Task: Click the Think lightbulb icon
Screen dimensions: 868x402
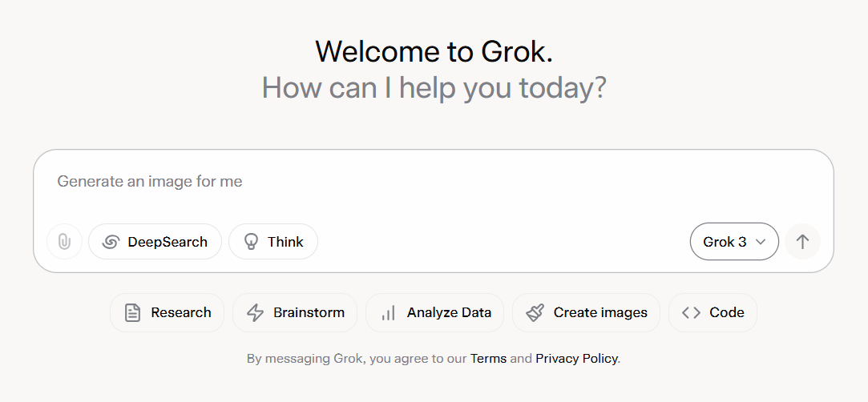Action: tap(252, 242)
